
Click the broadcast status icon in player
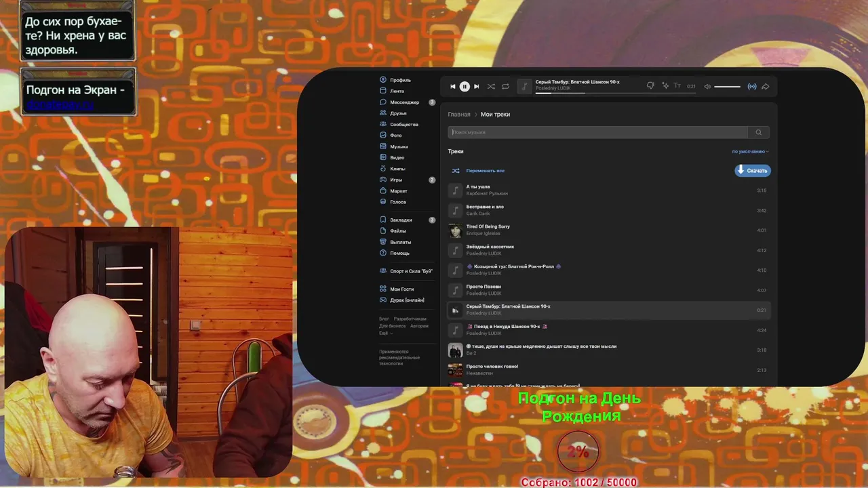[x=752, y=86]
